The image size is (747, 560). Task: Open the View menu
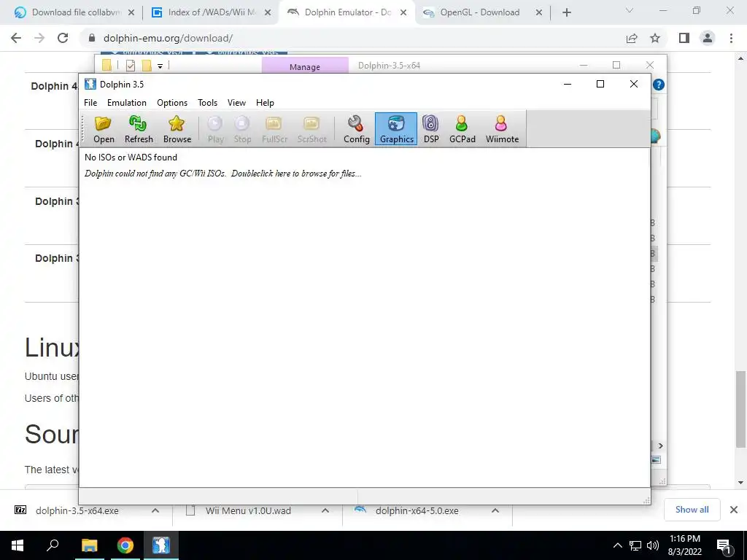tap(236, 103)
